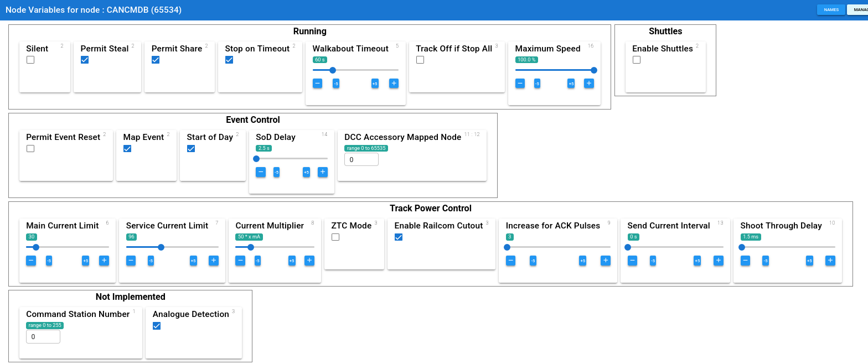Click the MANAGE button at top right
Image resolution: width=868 pixels, height=364 pixels.
(x=857, y=9)
